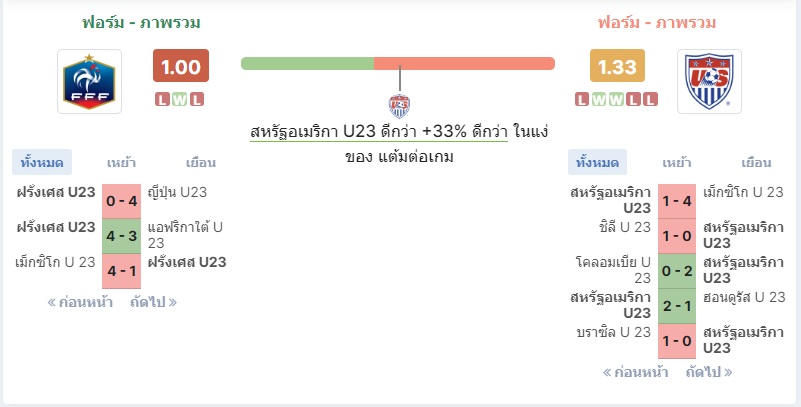Go to ก่อนหน้า under USA matches
The height and width of the screenshot is (407, 801).
[635, 372]
